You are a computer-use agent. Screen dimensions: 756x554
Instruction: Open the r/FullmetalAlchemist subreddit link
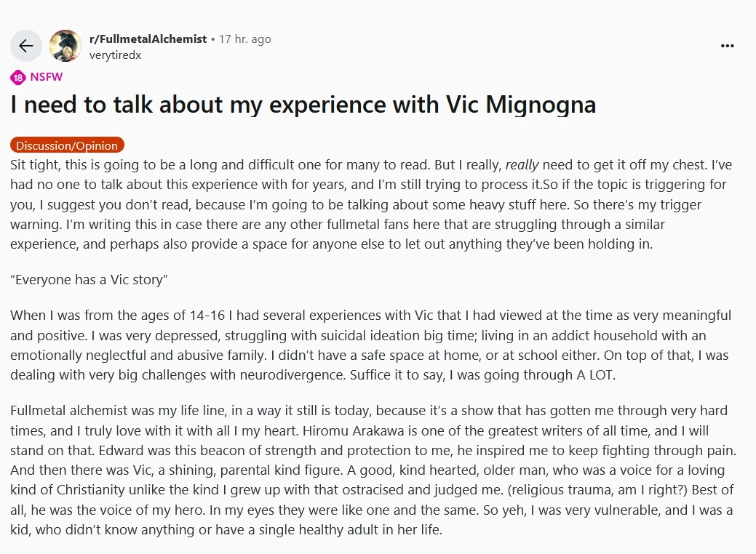coord(148,39)
